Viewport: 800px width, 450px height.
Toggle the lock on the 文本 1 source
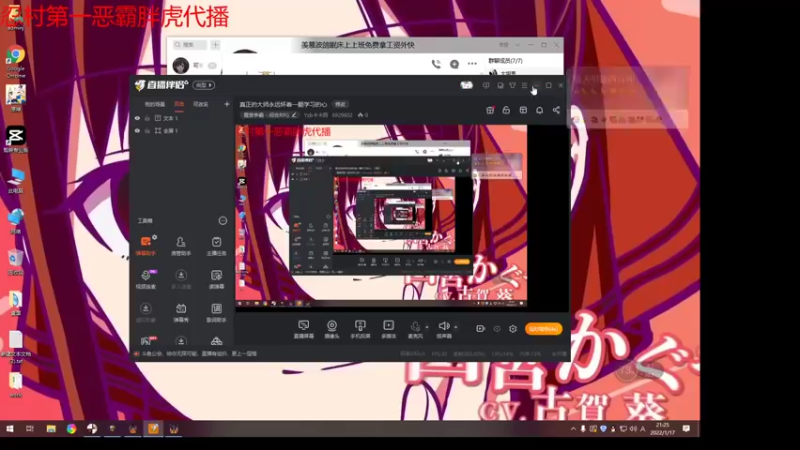point(147,118)
